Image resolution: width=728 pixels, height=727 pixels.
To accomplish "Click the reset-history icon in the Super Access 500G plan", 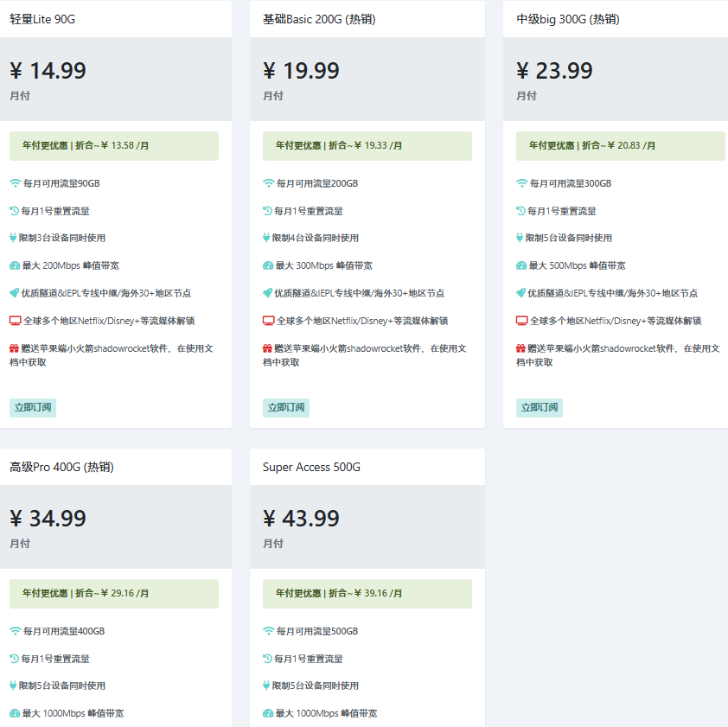I will [x=267, y=659].
